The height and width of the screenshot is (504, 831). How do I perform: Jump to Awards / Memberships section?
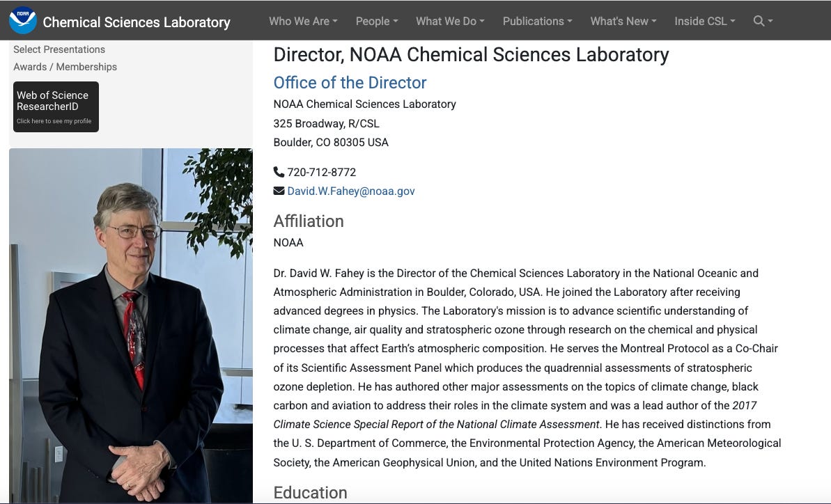point(65,67)
